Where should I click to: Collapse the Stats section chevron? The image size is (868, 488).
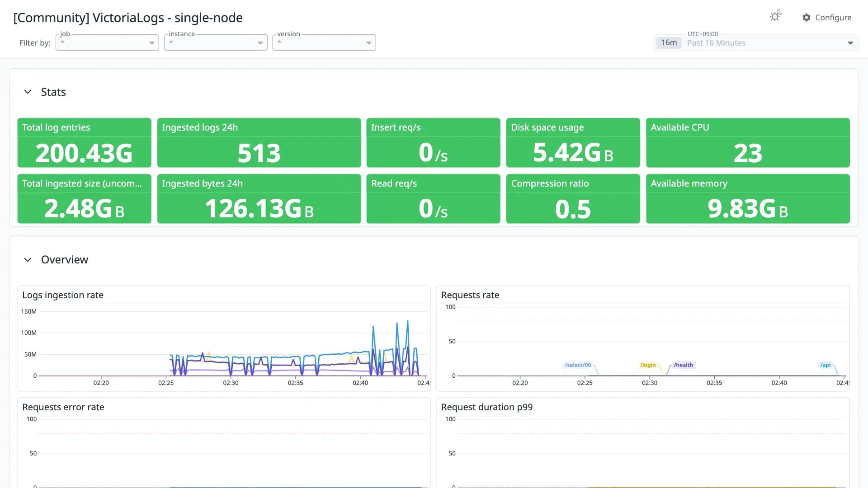pos(28,92)
